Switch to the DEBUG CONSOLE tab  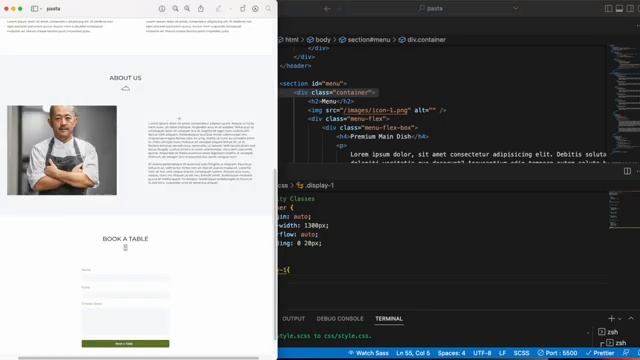click(x=340, y=319)
